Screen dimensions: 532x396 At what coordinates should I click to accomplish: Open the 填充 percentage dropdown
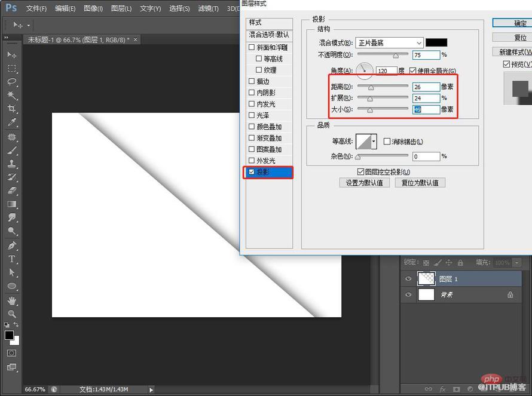click(x=515, y=263)
